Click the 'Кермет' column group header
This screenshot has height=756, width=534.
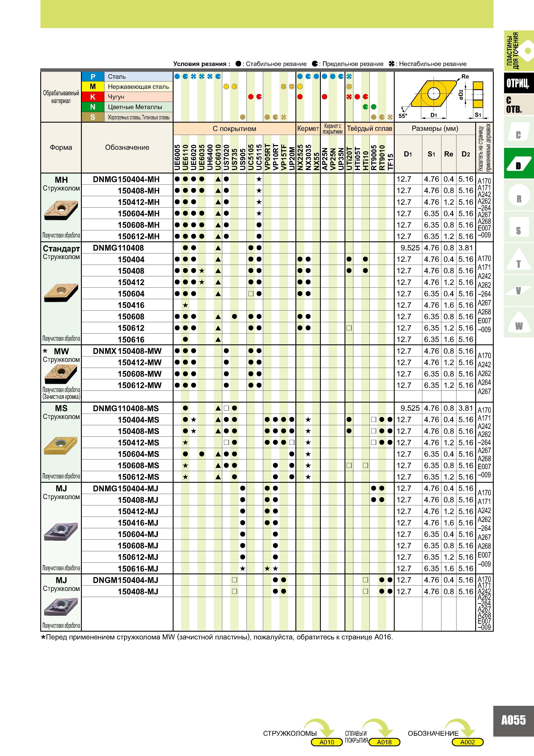[308, 128]
